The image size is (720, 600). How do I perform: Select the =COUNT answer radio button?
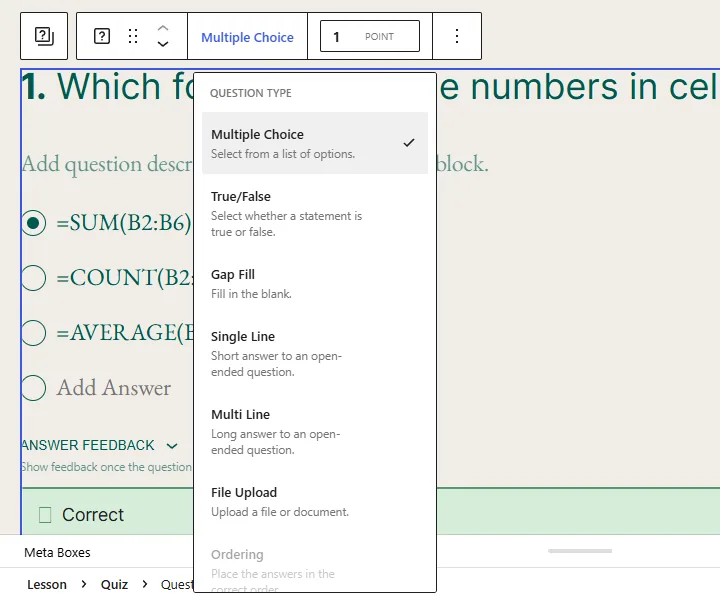pyautogui.click(x=34, y=278)
